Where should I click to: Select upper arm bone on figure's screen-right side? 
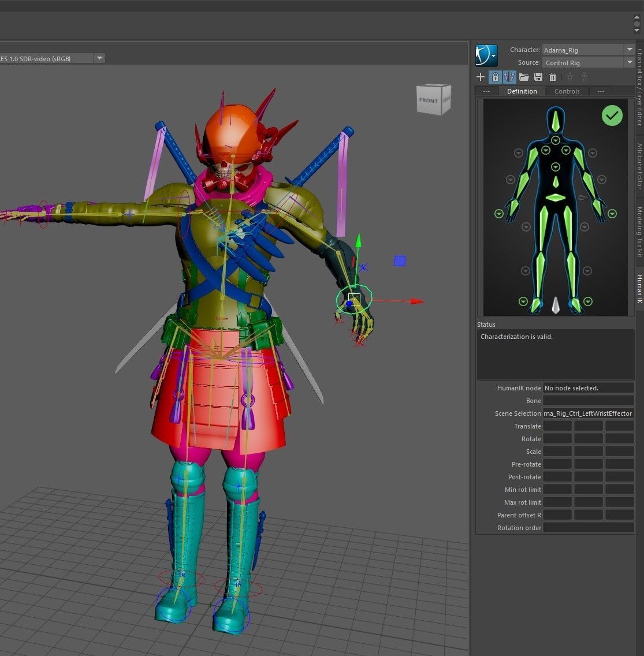[579, 159]
